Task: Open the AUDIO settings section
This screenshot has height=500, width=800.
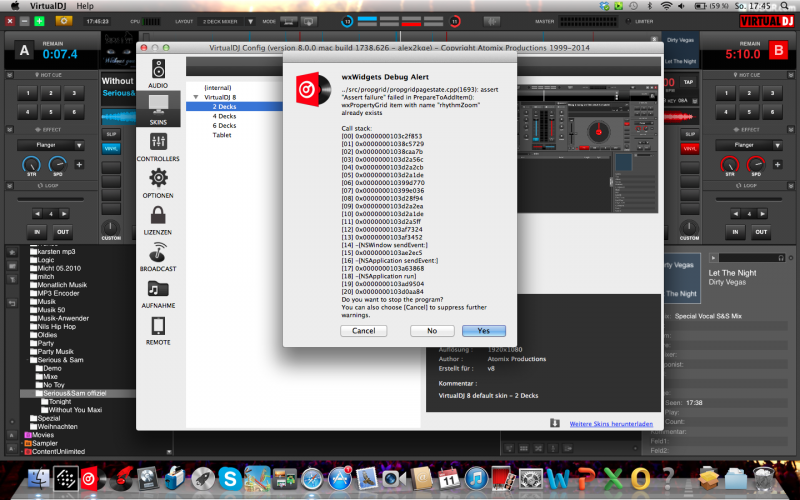Action: (x=158, y=73)
